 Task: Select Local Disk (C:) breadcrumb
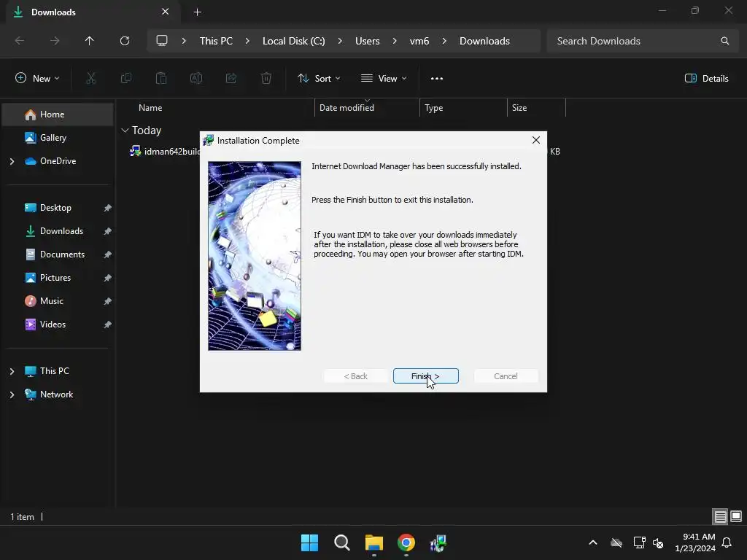(293, 41)
